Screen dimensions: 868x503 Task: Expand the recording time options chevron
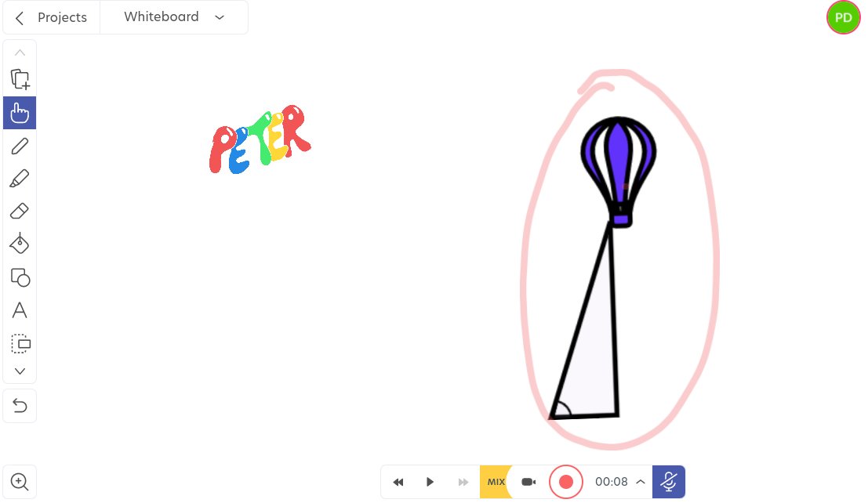pyautogui.click(x=641, y=482)
